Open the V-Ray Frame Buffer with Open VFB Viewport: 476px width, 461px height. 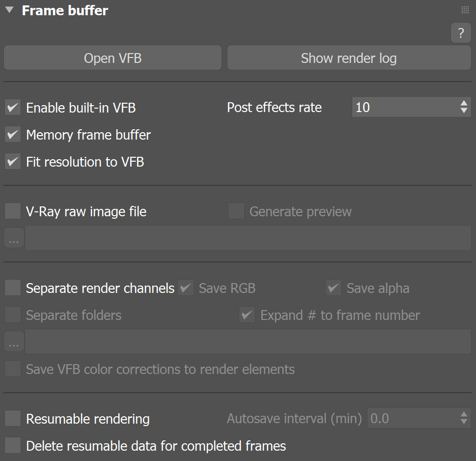pos(112,58)
